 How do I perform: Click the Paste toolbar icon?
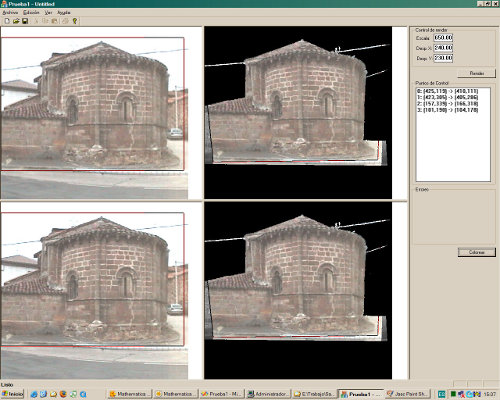click(54, 21)
